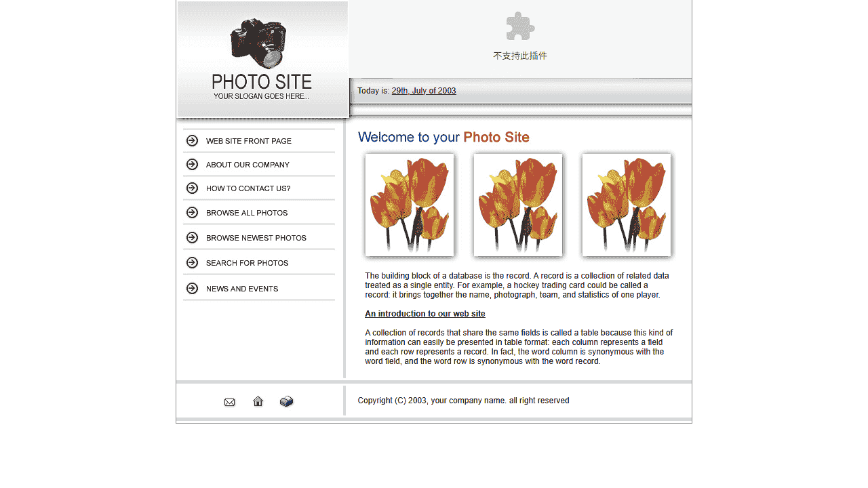Open the Web Site Front Page menu item
Viewport: 868px width, 488px height.
[249, 141]
